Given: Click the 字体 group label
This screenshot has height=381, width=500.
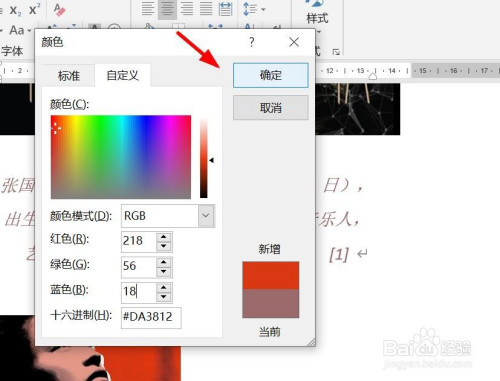Looking at the screenshot, I should [12, 51].
